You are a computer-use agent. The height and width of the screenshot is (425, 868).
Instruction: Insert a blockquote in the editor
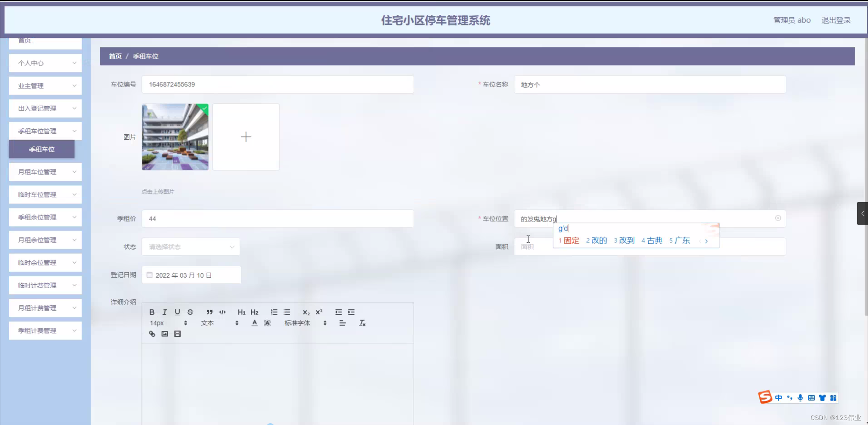[209, 312]
